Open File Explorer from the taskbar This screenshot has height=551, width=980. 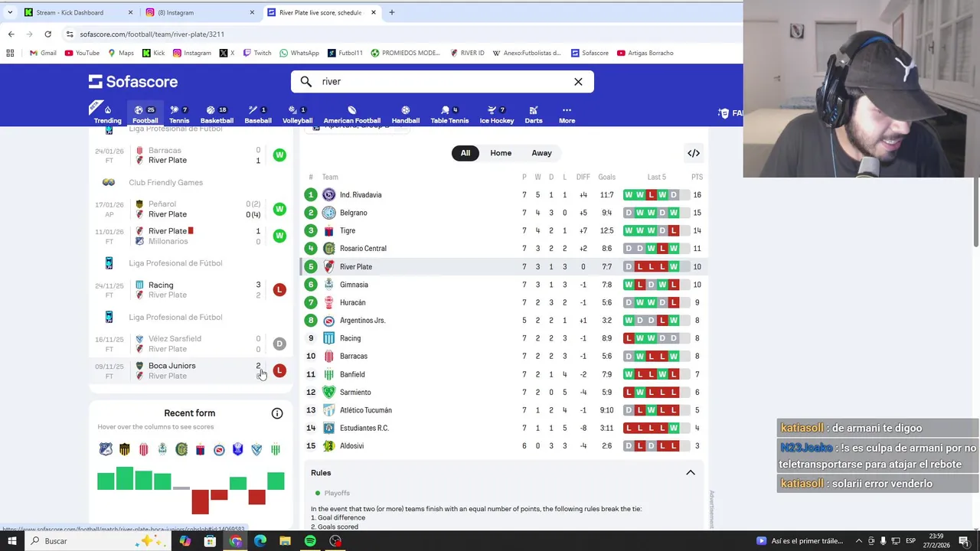285,541
